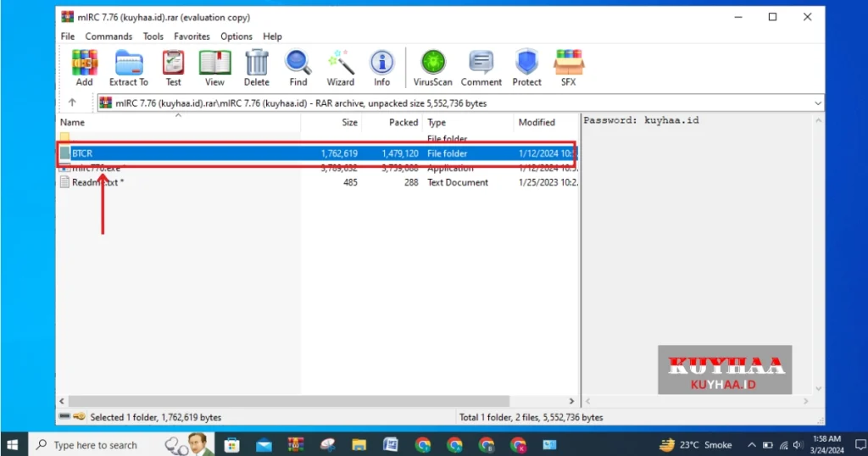The height and width of the screenshot is (456, 868).
Task: Click size value 1,762,619
Action: tap(339, 153)
